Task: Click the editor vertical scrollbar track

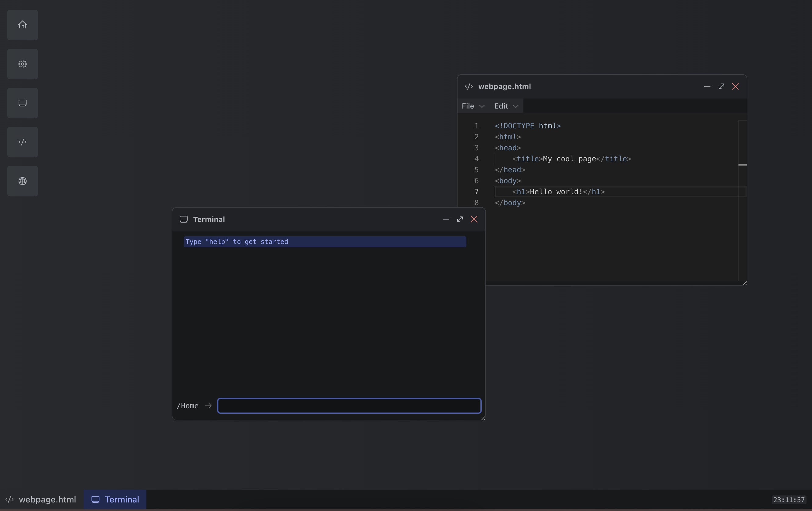Action: pyautogui.click(x=742, y=201)
